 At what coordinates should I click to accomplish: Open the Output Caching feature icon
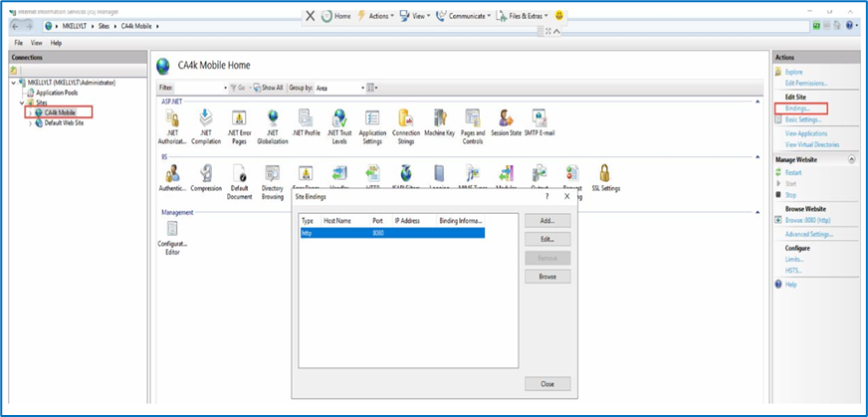540,173
